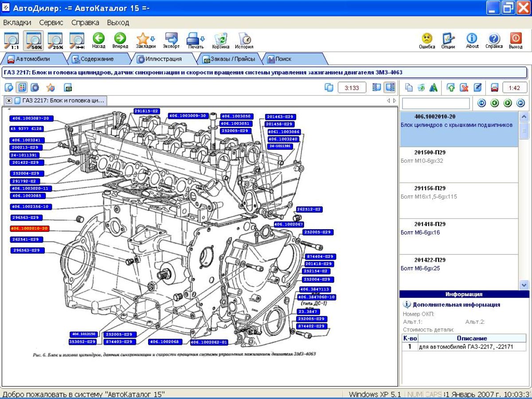Screen dimensions: 532x399
Task: Click the About info icon
Action: click(472, 40)
